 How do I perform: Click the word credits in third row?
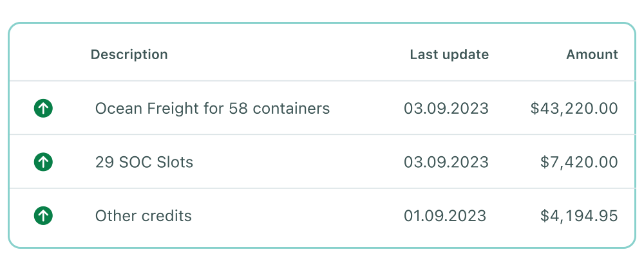(x=167, y=215)
